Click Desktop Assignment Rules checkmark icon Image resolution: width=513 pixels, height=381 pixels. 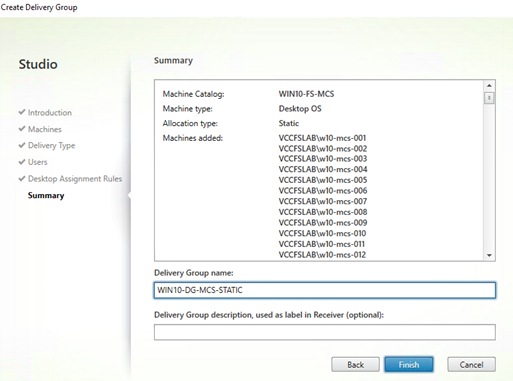click(22, 178)
